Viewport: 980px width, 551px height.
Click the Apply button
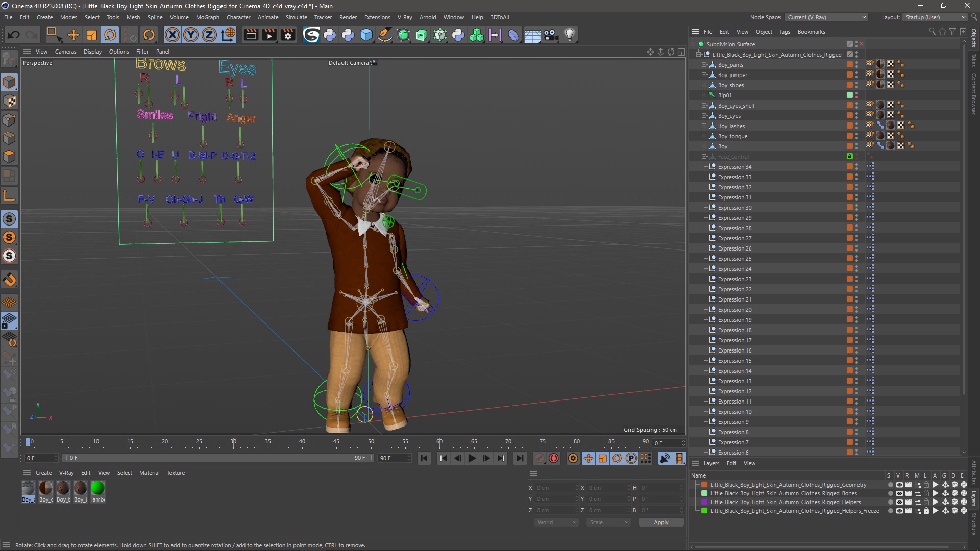click(661, 522)
